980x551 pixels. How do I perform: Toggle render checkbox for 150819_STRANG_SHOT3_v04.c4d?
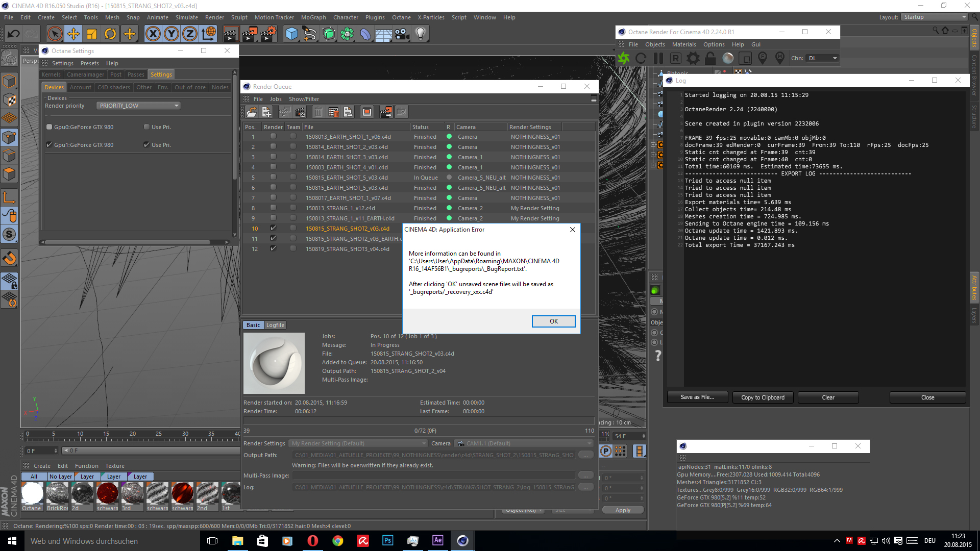tap(273, 249)
